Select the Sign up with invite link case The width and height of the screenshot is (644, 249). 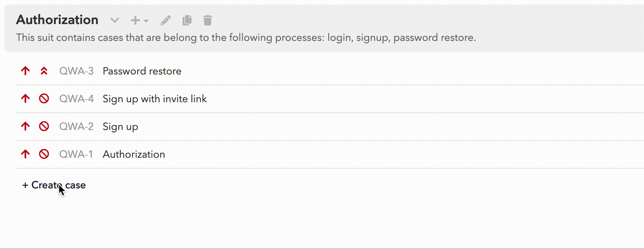pyautogui.click(x=155, y=99)
